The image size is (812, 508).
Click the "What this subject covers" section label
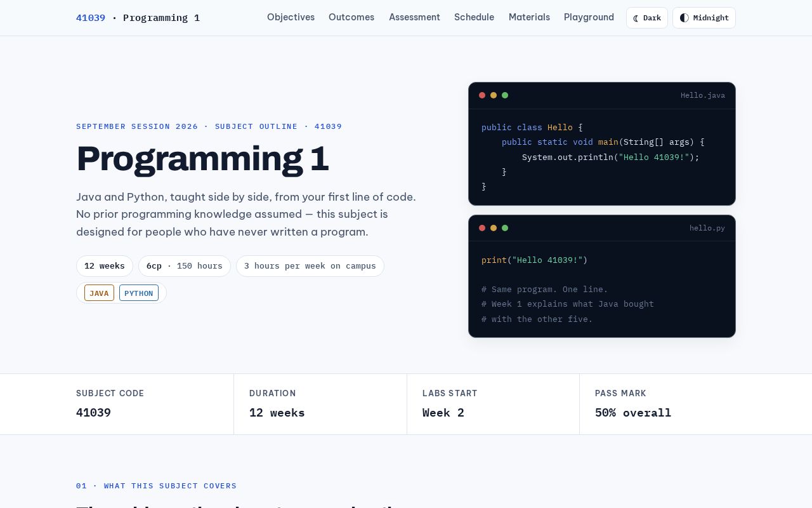click(156, 486)
